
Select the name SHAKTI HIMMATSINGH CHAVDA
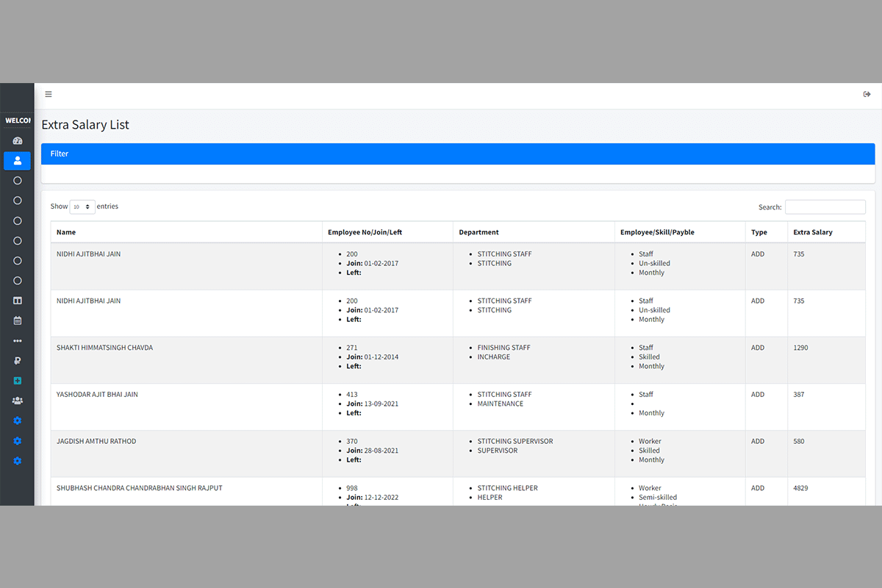coord(104,348)
